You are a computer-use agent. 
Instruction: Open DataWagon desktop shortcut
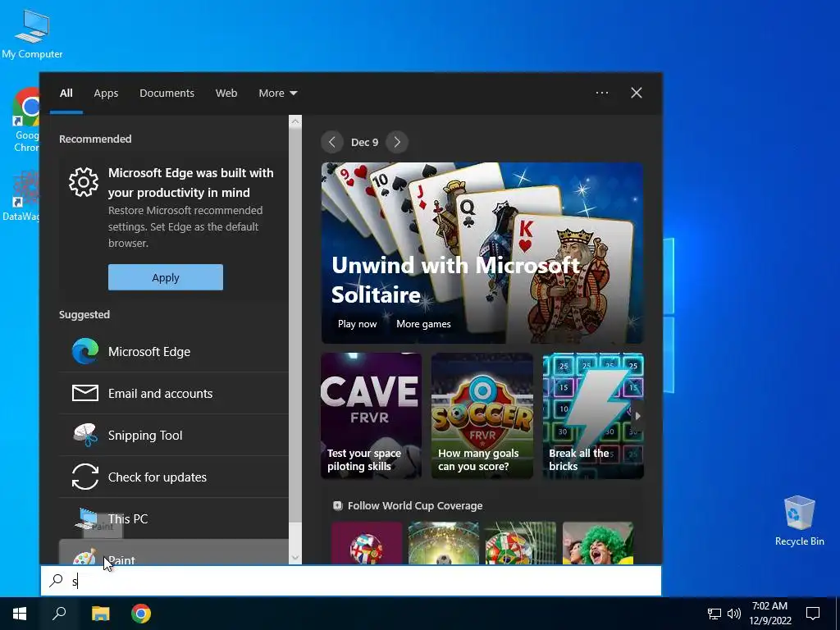pos(21,195)
